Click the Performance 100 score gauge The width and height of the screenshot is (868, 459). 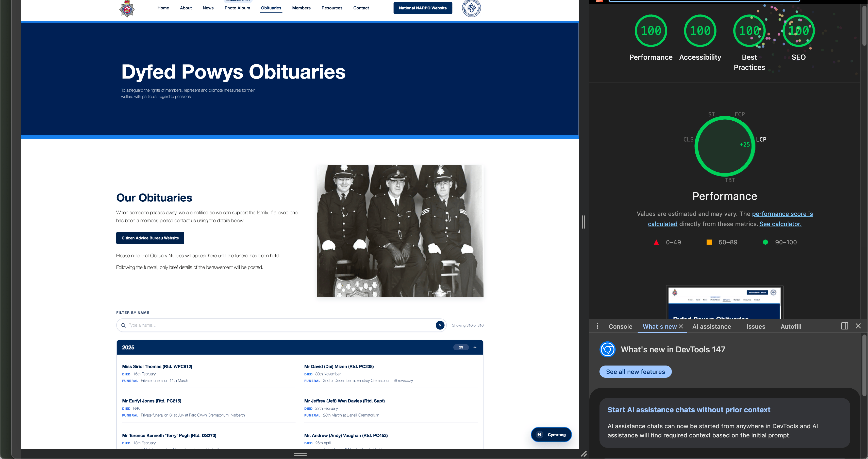click(651, 31)
